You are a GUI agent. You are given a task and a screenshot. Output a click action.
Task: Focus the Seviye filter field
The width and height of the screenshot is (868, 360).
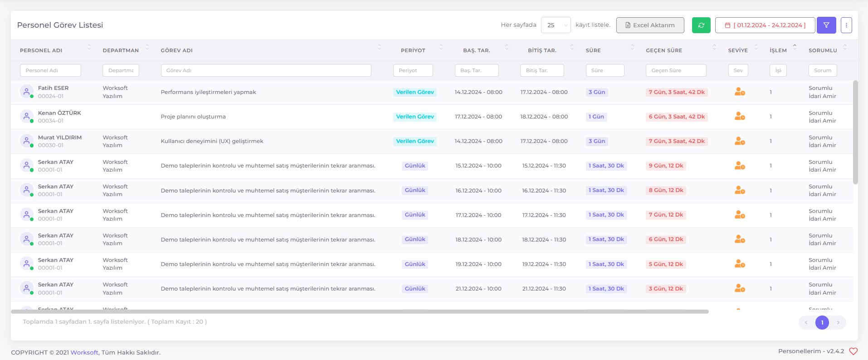click(738, 70)
